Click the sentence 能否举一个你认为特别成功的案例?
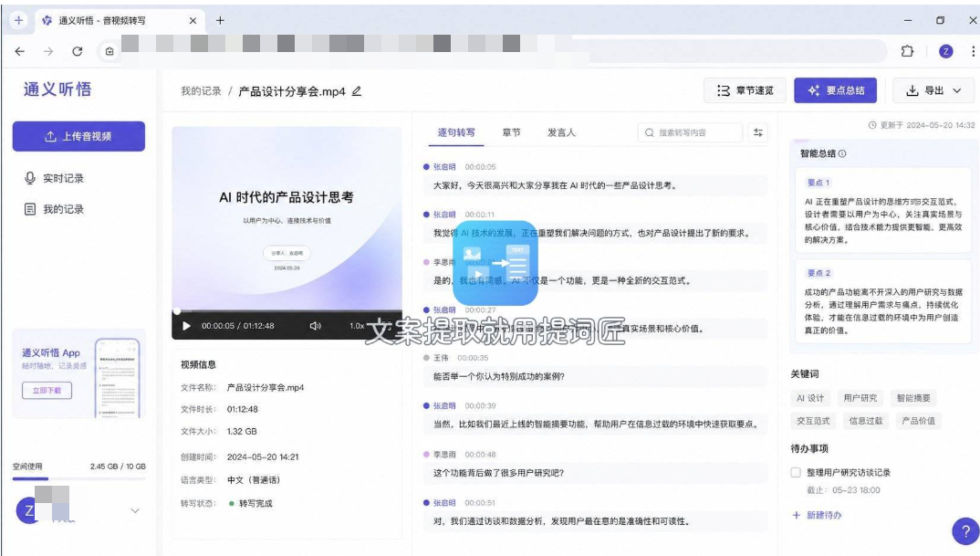Viewport: 980px width, 556px height. [x=499, y=376]
